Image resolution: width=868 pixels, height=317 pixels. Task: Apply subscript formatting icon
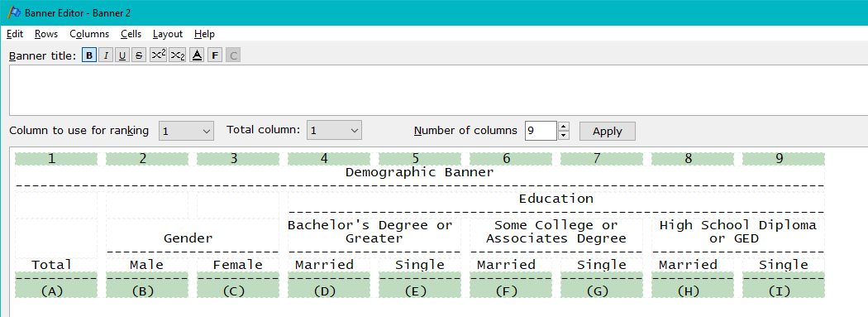click(177, 55)
